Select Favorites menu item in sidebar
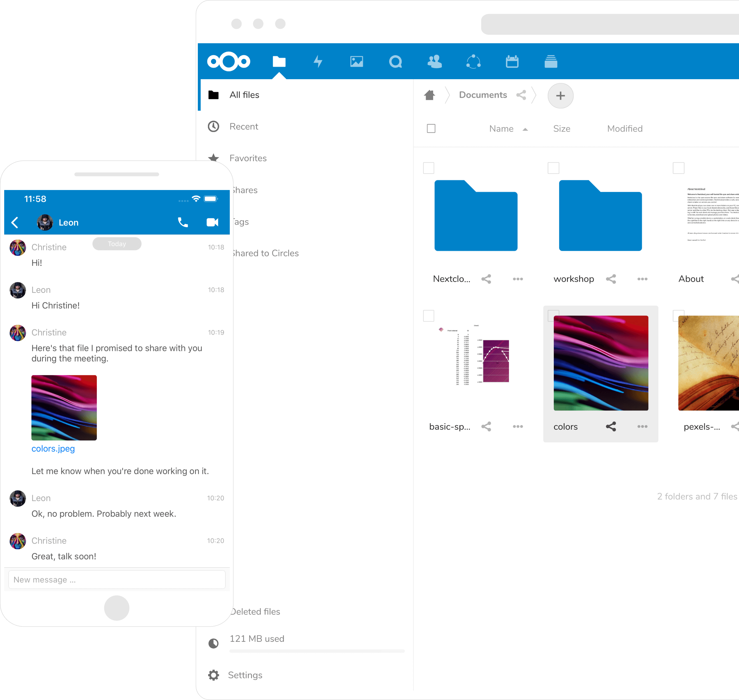This screenshot has height=700, width=739. pyautogui.click(x=248, y=158)
